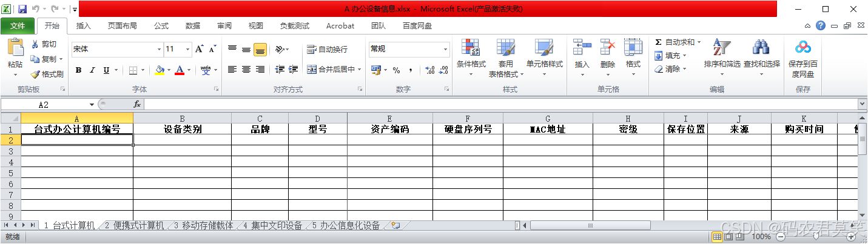Image resolution: width=868 pixels, height=244 pixels.
Task: Increase font size with the large A icon
Action: (x=200, y=49)
